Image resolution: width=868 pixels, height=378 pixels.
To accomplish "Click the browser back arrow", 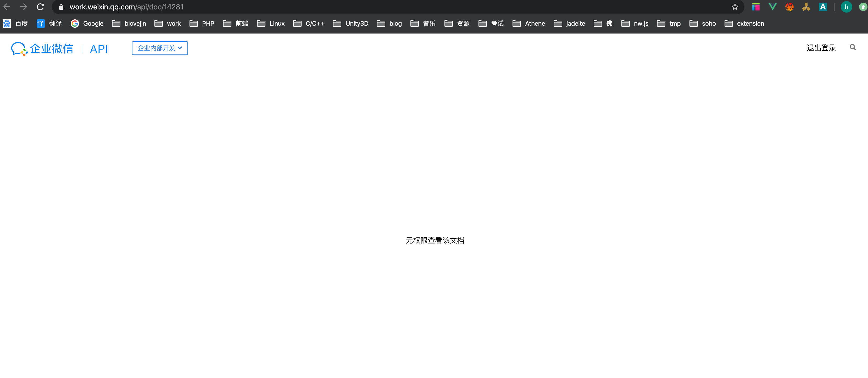I will 7,7.
